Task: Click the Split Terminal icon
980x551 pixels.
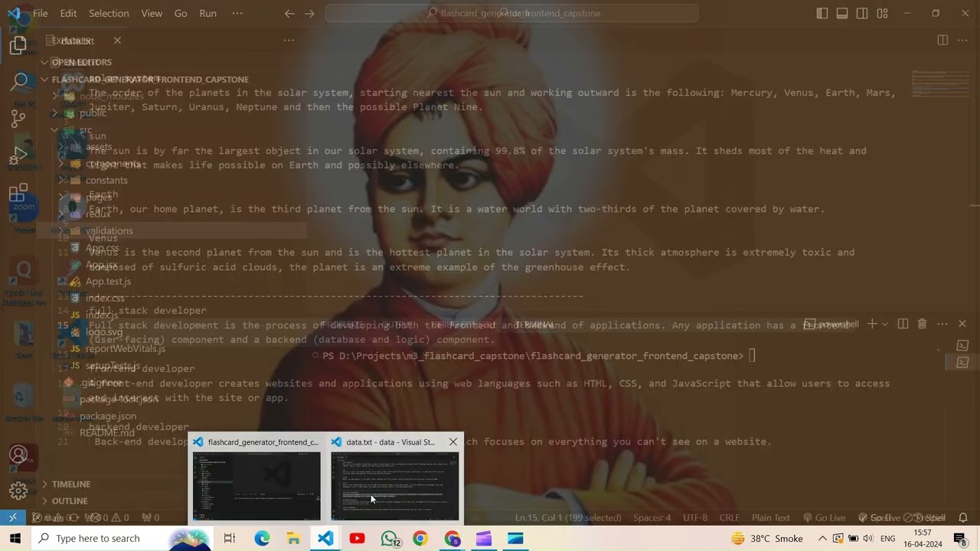Action: pyautogui.click(x=903, y=324)
